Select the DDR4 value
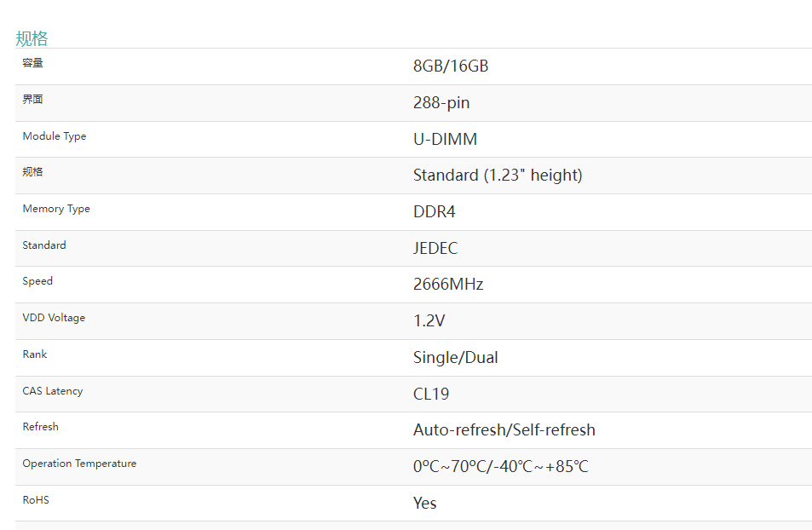This screenshot has height=530, width=812. (x=434, y=211)
